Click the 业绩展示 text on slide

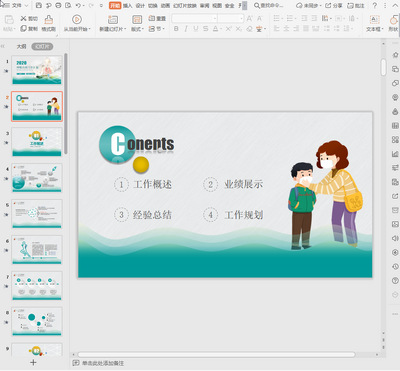[x=244, y=184]
